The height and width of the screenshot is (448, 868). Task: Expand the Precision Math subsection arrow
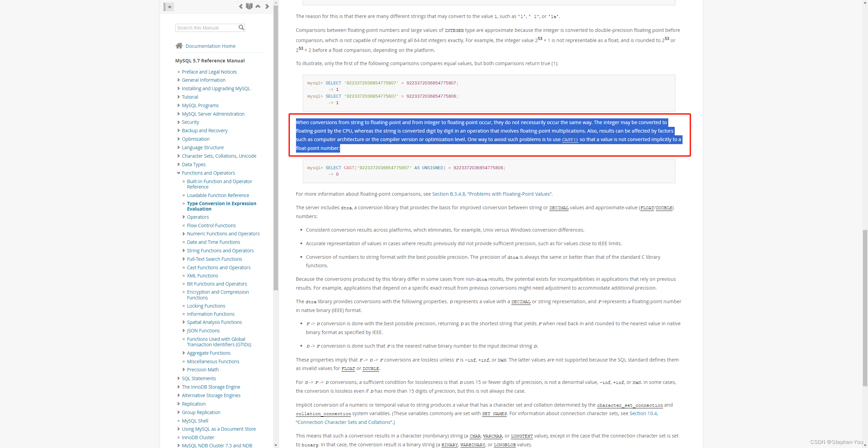point(184,370)
